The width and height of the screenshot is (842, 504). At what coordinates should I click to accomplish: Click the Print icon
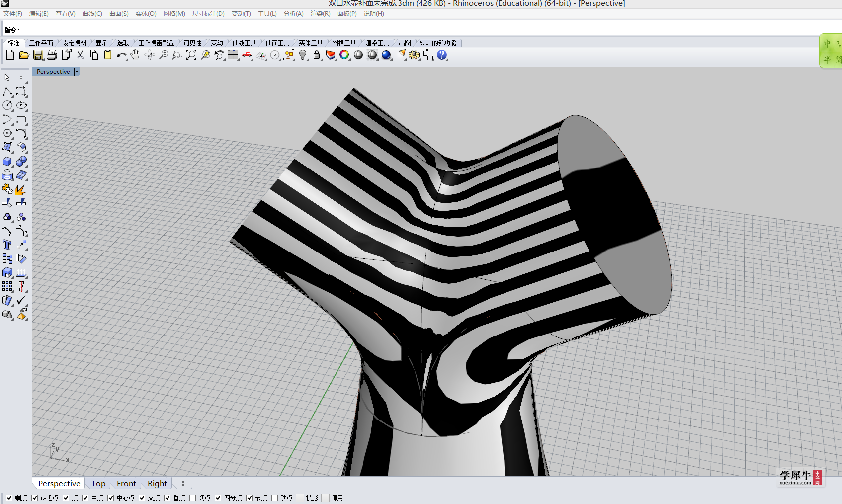(52, 55)
